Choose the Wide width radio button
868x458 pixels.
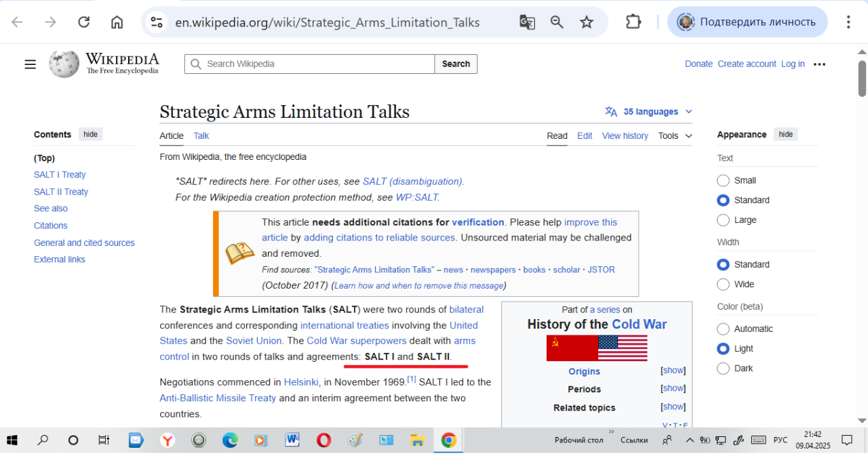[x=724, y=285]
